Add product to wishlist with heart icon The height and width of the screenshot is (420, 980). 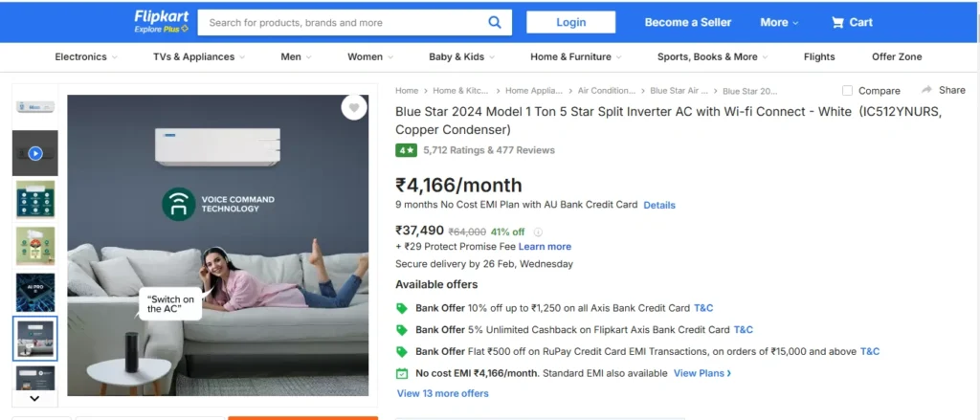point(354,107)
